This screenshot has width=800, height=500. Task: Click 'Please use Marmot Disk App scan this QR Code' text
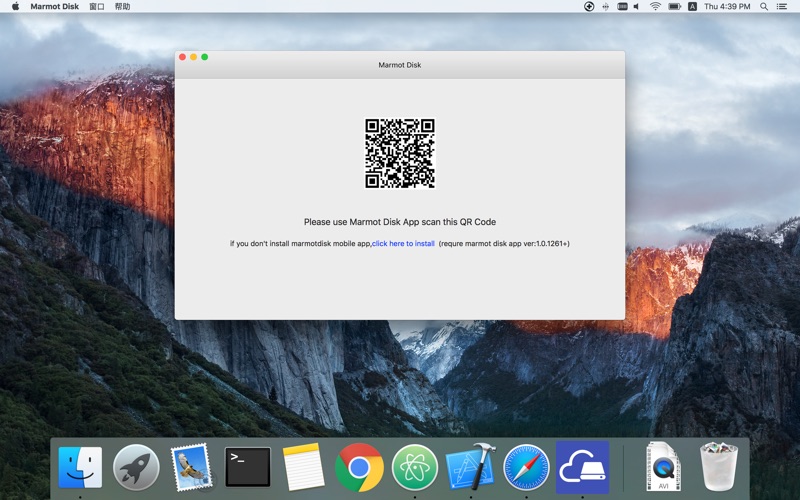point(399,222)
